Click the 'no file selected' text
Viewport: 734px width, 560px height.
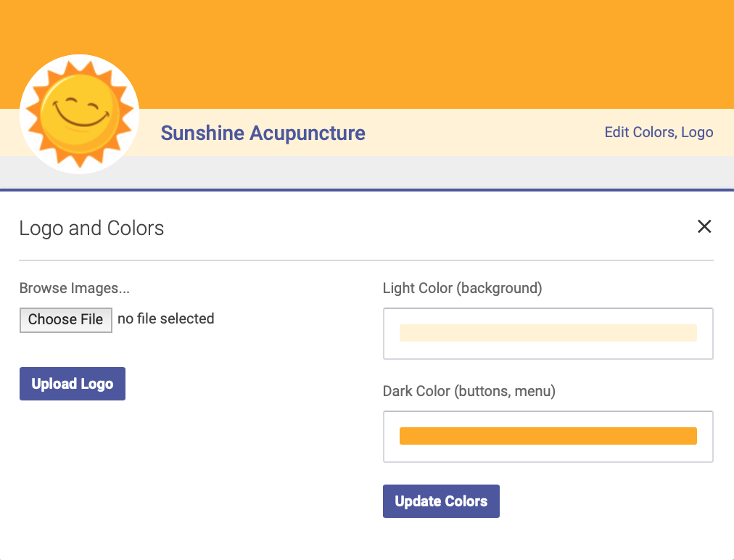click(x=165, y=319)
